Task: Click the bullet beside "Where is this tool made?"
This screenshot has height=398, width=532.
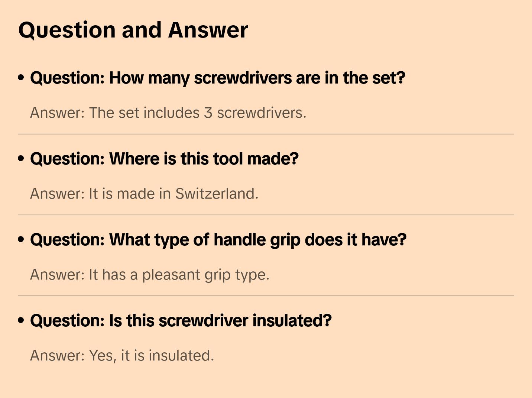Action: coord(21,159)
